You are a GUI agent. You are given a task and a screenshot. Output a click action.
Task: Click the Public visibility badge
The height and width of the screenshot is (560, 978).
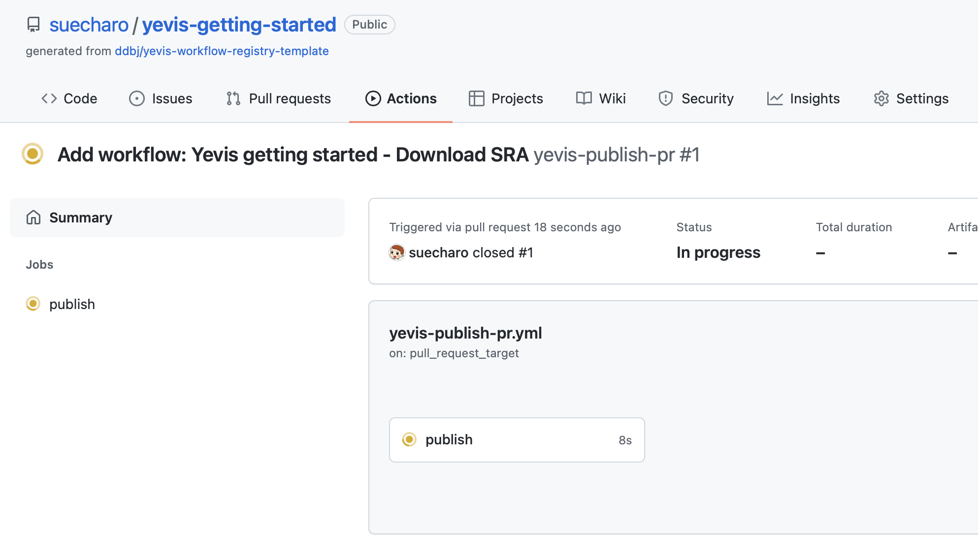(369, 25)
